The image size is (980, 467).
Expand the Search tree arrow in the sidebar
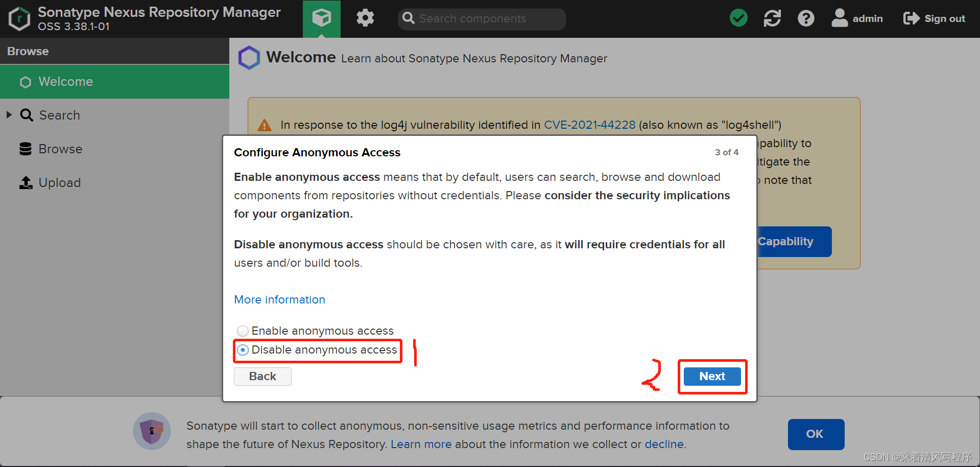[x=9, y=115]
